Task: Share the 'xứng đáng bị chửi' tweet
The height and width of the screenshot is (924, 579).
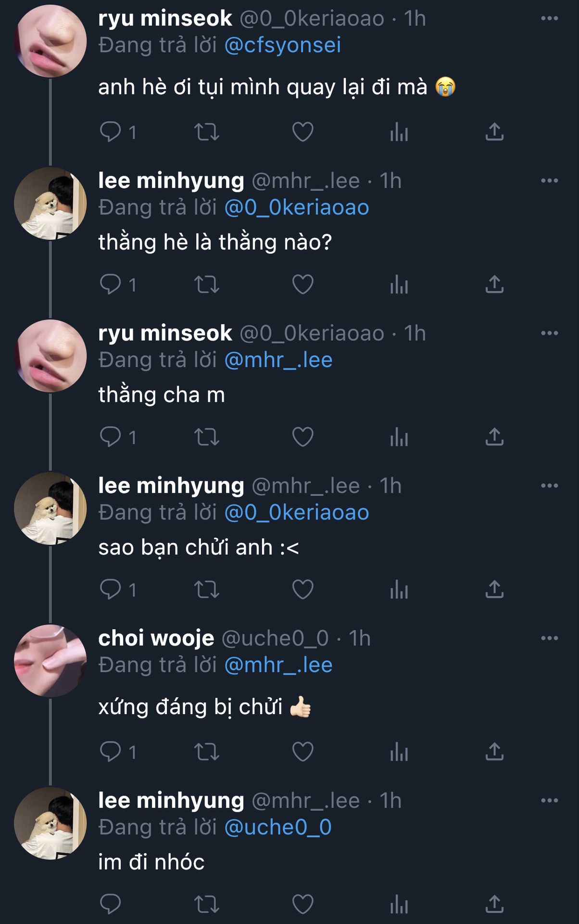Action: (x=494, y=751)
